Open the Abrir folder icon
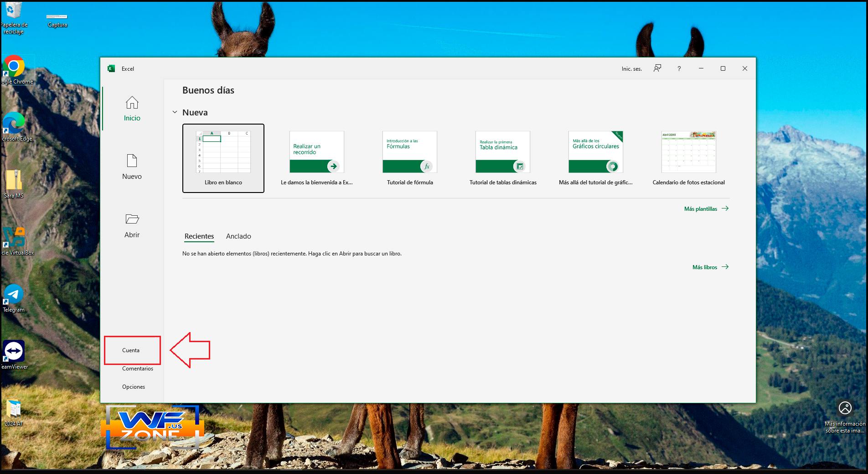The image size is (868, 474). tap(132, 219)
